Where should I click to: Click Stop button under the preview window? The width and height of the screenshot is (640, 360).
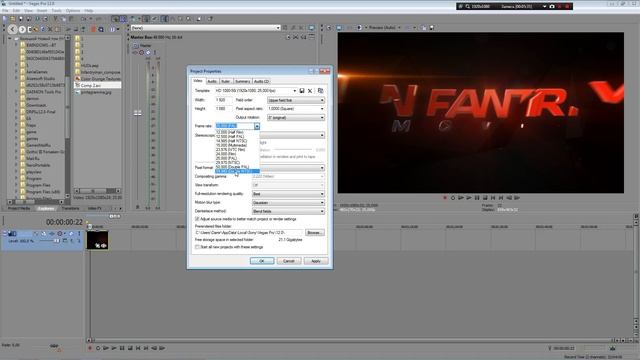coord(485,198)
